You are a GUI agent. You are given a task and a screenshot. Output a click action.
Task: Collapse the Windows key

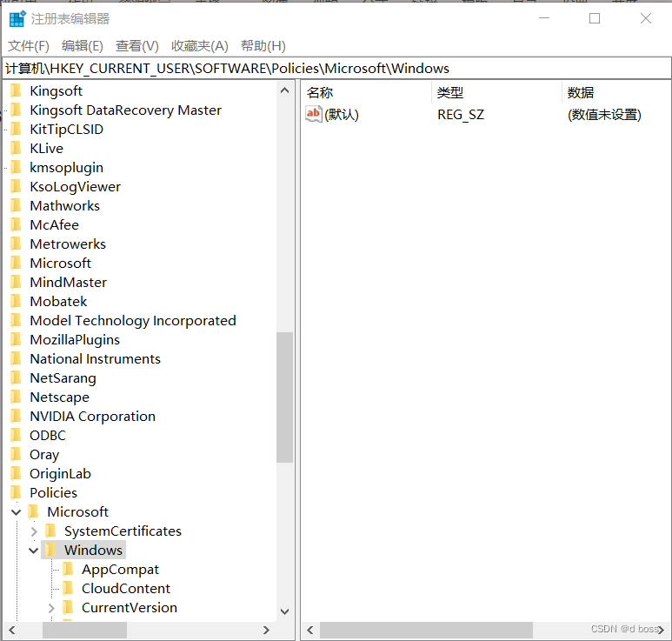[33, 550]
